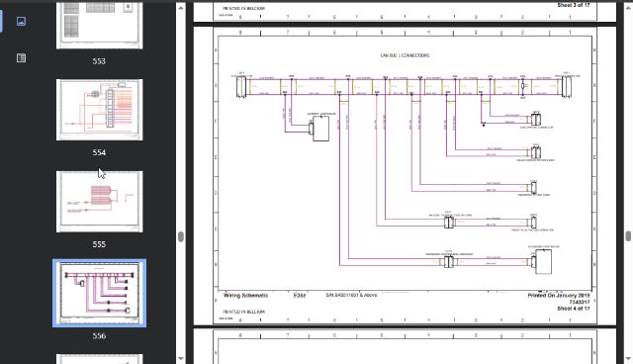The image size is (633, 364).
Task: Open partially visible thumbnail below 556
Action: tap(99, 359)
